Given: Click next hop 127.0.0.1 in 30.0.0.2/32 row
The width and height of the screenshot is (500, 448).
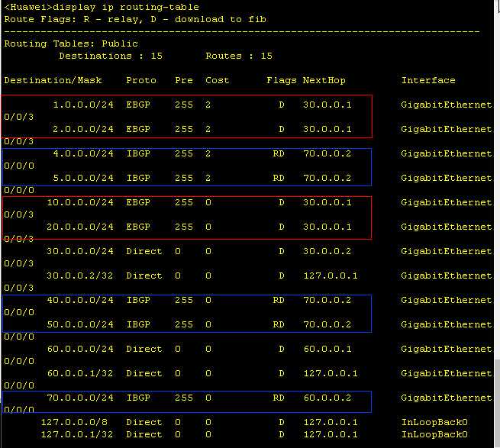Looking at the screenshot, I should pos(331,276).
